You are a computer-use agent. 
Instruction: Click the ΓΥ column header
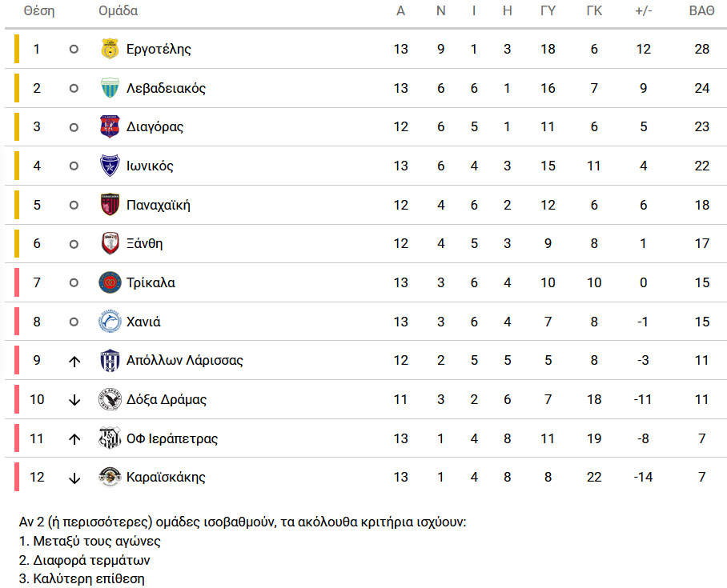tap(548, 11)
